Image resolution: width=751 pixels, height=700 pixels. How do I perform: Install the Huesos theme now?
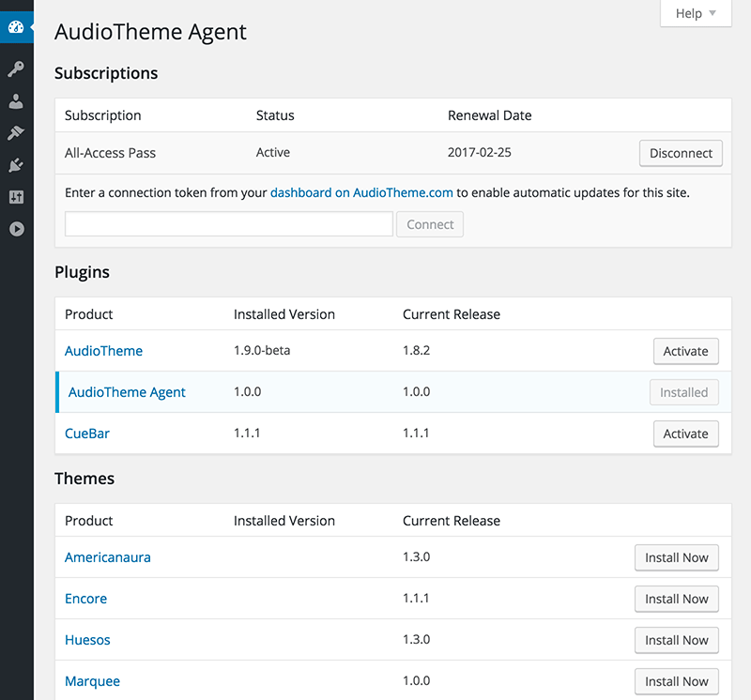(676, 640)
